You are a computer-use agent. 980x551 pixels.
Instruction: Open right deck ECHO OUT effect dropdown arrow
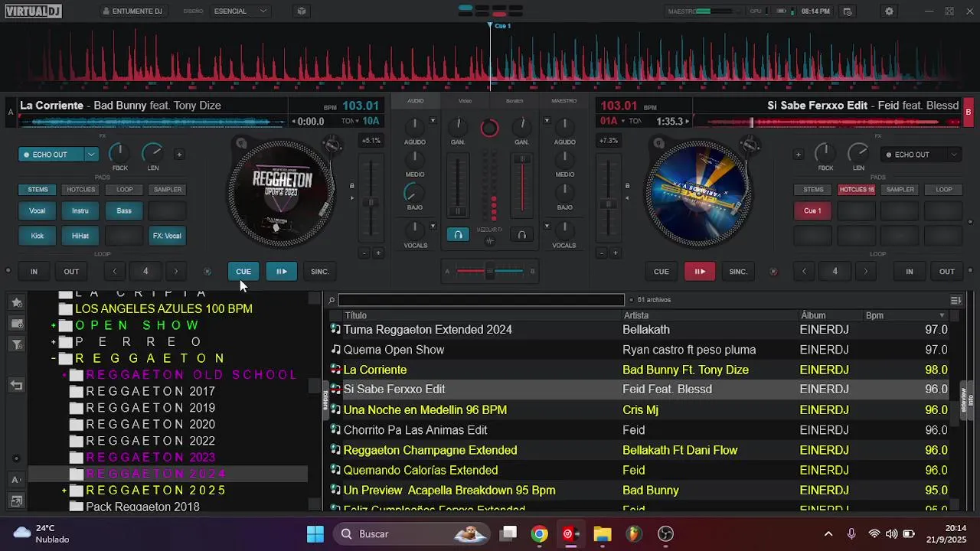(x=954, y=155)
